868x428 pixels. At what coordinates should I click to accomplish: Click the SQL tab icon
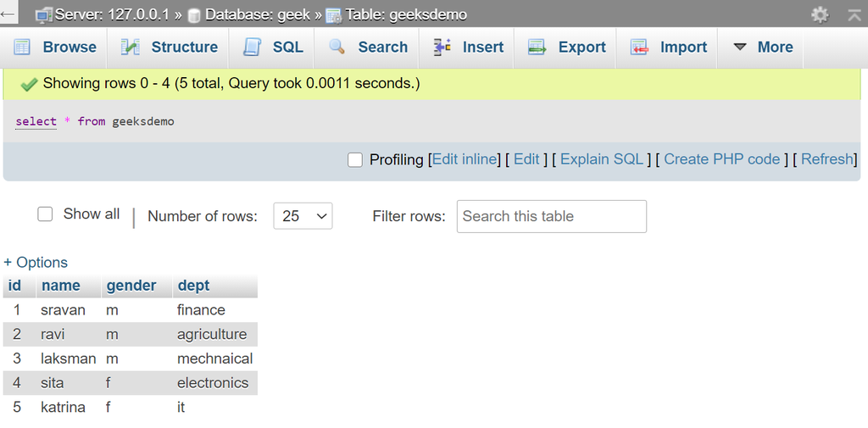click(252, 47)
